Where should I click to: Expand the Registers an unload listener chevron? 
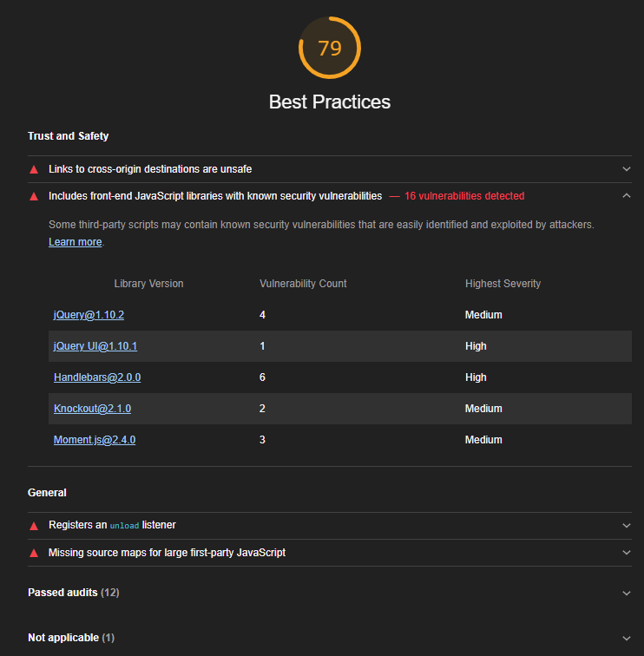pos(626,526)
